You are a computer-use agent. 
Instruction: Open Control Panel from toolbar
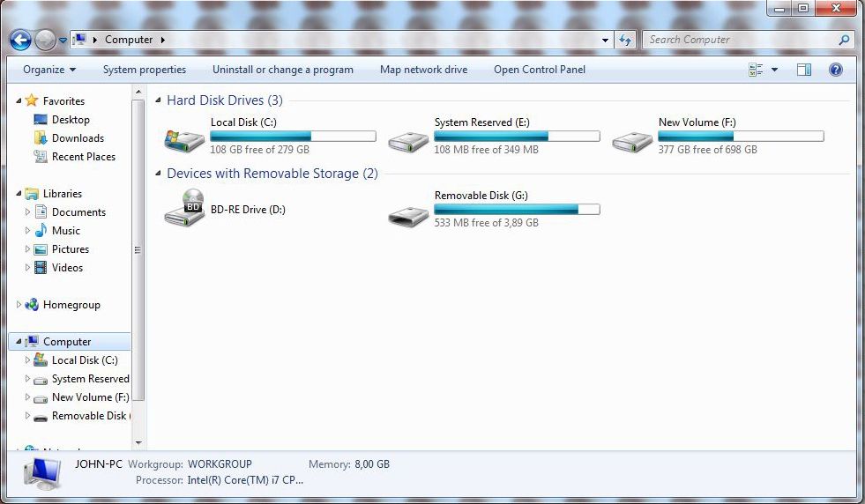click(540, 70)
